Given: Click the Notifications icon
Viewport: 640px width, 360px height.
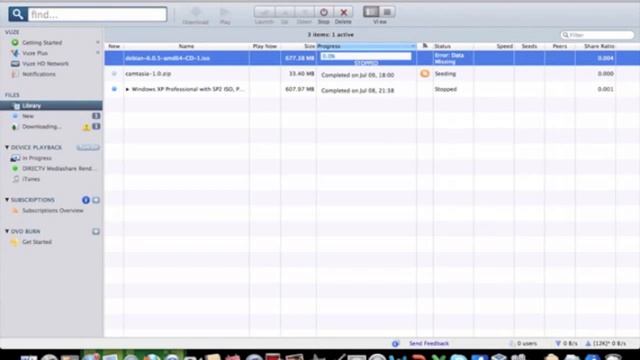Looking at the screenshot, I should click(15, 74).
